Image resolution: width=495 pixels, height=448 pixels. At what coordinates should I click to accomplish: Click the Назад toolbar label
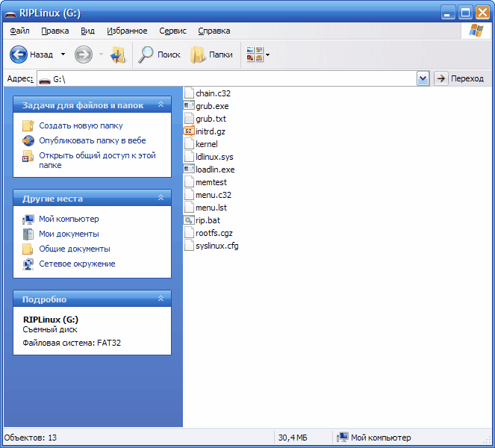[x=41, y=55]
